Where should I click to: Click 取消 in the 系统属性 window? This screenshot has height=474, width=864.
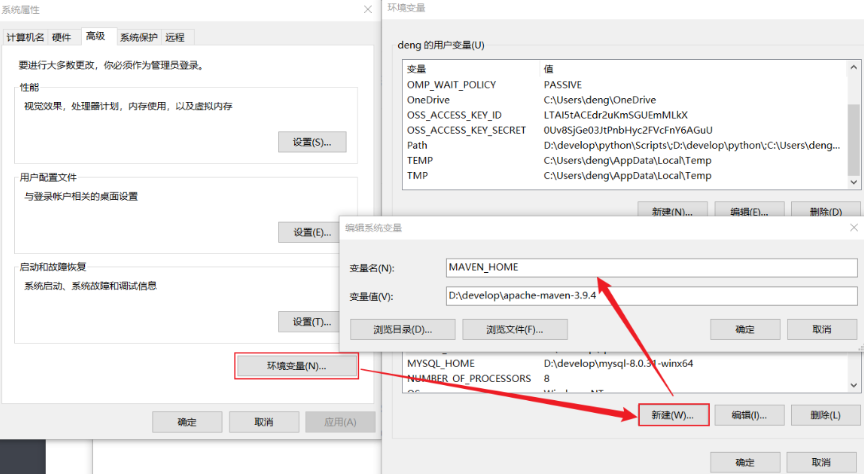264,422
